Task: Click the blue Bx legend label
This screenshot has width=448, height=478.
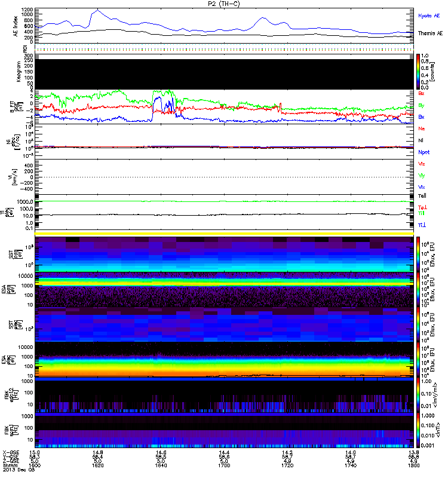Action: (422, 117)
